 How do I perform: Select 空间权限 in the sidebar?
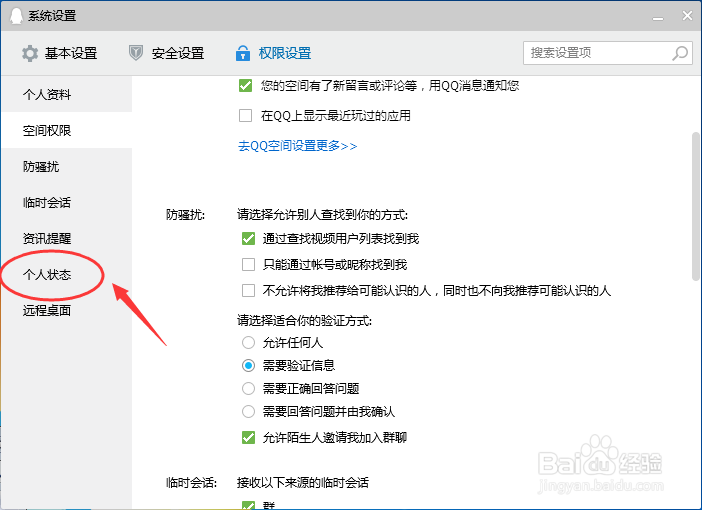(67, 130)
